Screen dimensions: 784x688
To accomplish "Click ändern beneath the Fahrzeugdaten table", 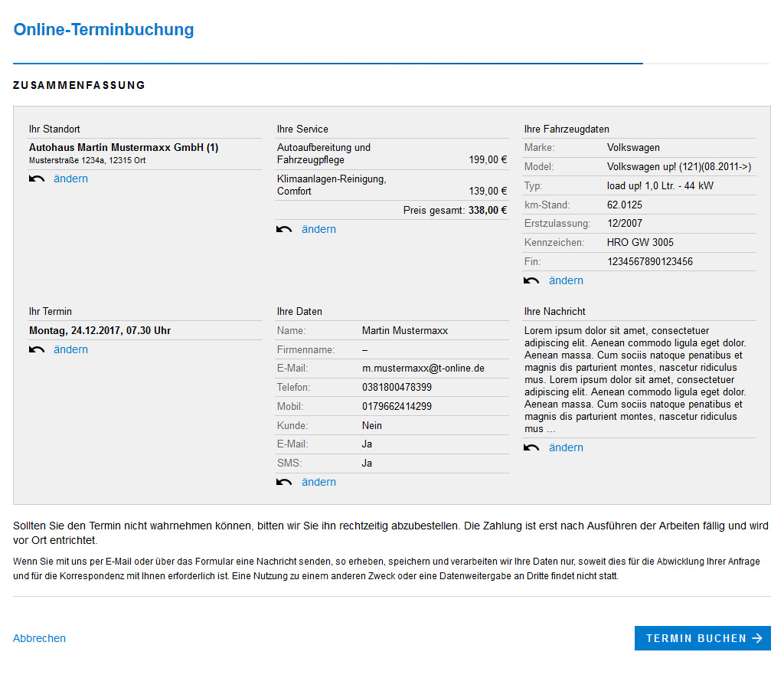I will coord(566,280).
